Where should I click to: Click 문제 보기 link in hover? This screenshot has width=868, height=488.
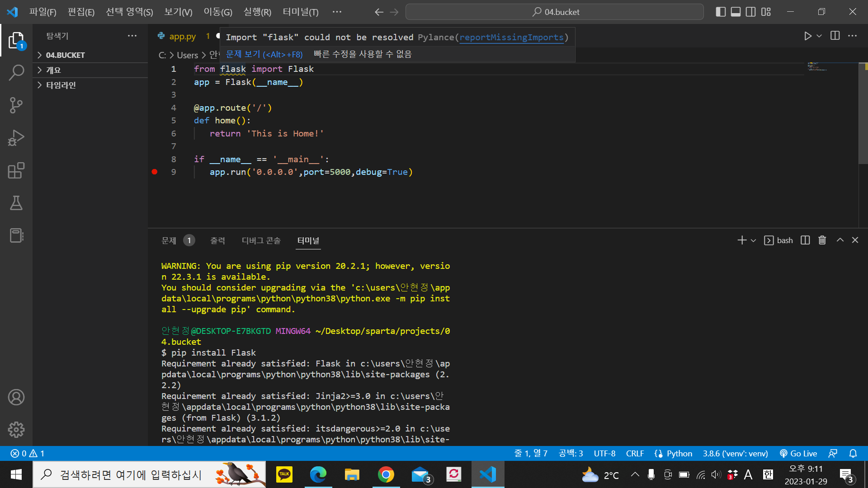coord(264,54)
